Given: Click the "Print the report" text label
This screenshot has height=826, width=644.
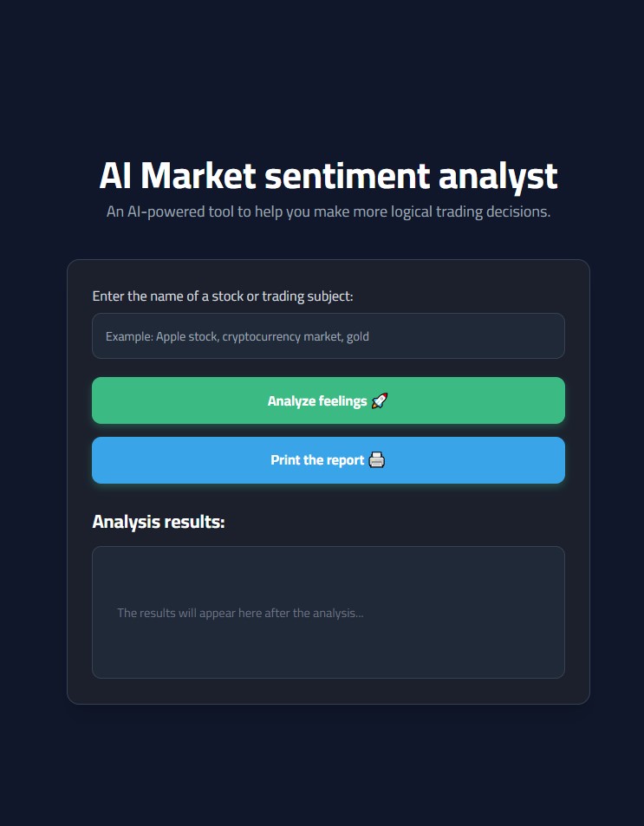Looking at the screenshot, I should [317, 460].
